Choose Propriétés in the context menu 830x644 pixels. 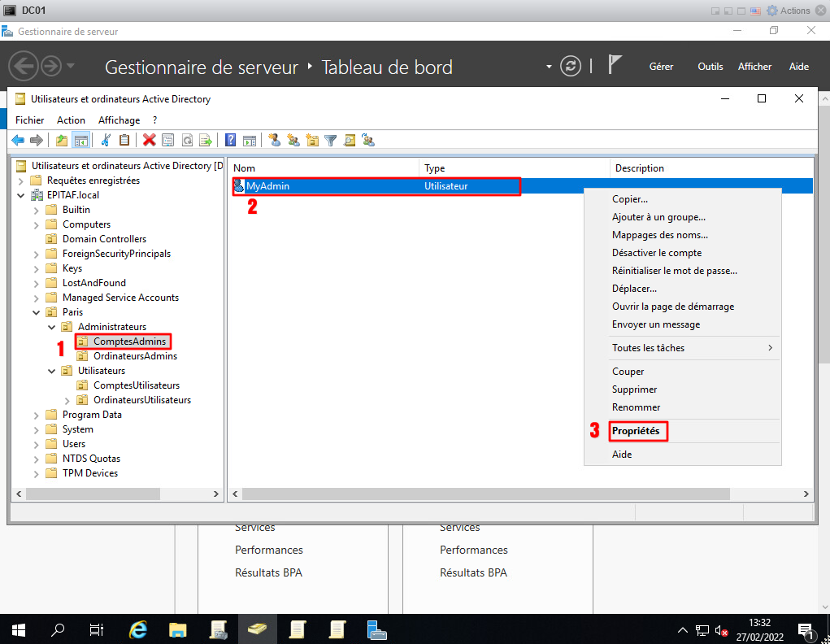(636, 430)
